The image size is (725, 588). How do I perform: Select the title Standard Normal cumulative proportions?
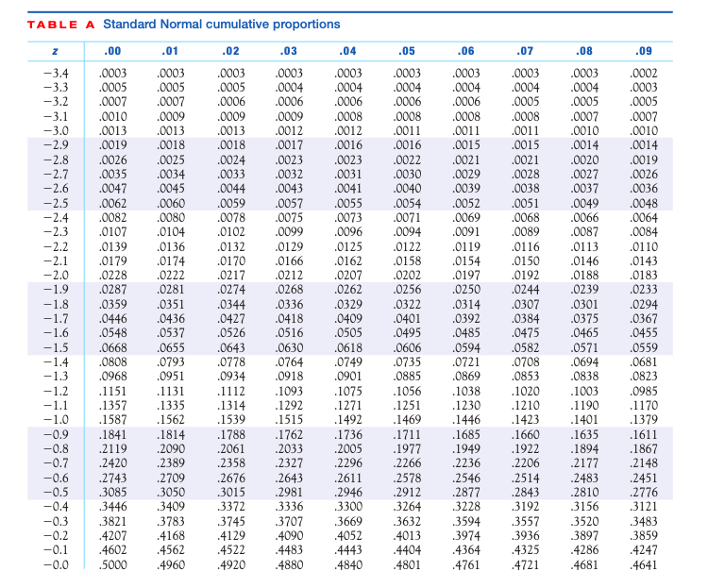(x=222, y=24)
